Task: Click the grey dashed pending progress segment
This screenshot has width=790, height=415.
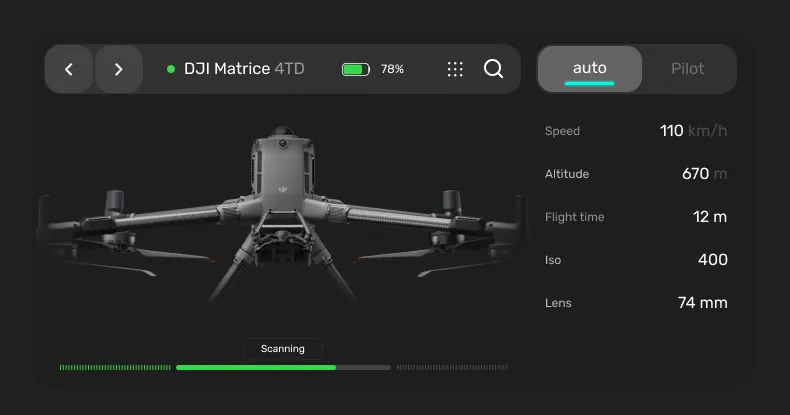Action: [x=452, y=368]
